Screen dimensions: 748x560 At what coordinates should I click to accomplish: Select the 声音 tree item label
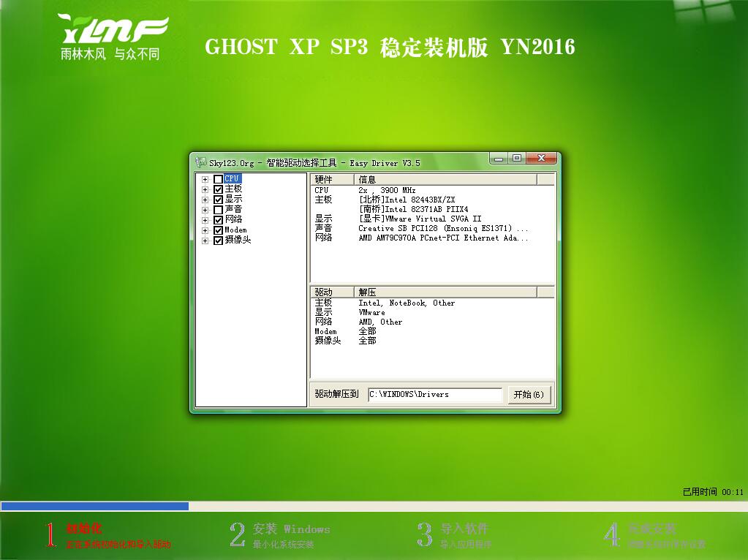(x=233, y=209)
